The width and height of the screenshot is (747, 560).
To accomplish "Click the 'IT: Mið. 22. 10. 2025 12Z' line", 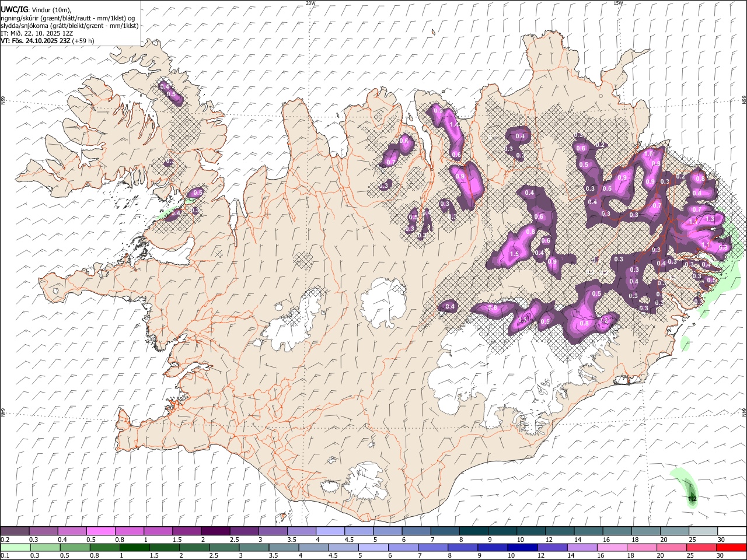I will coord(37,33).
